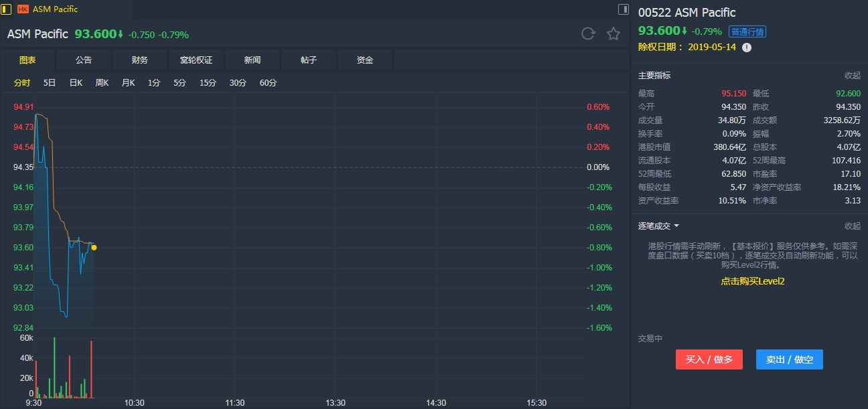Click the 资产收益率 value 10.51%
Screen dimensions: 868x409
(x=733, y=201)
